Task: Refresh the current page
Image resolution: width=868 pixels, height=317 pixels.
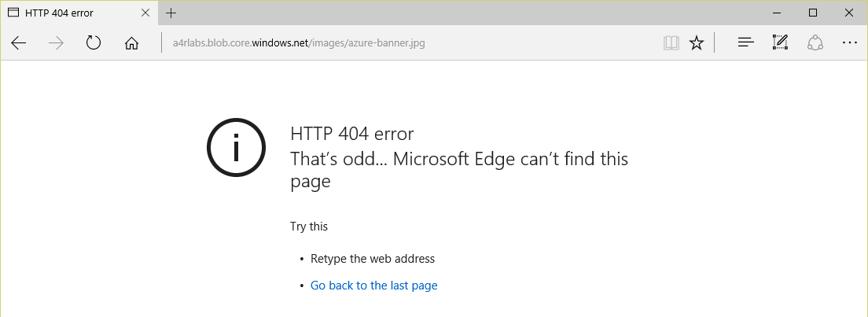Action: tap(94, 43)
